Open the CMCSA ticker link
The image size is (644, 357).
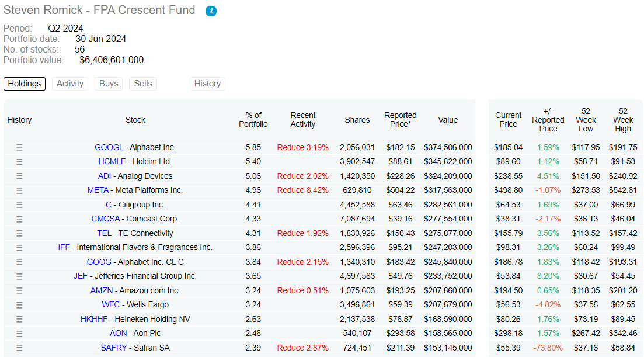click(x=106, y=219)
